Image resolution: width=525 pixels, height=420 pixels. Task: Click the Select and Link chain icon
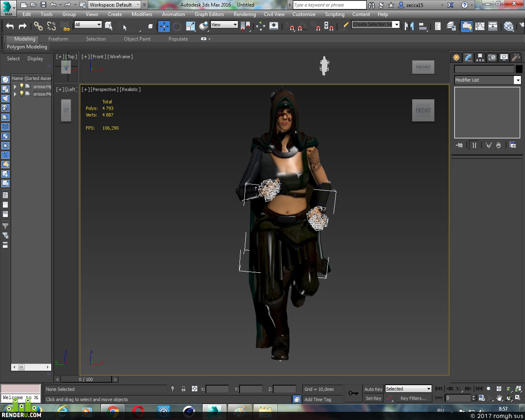pos(38,26)
